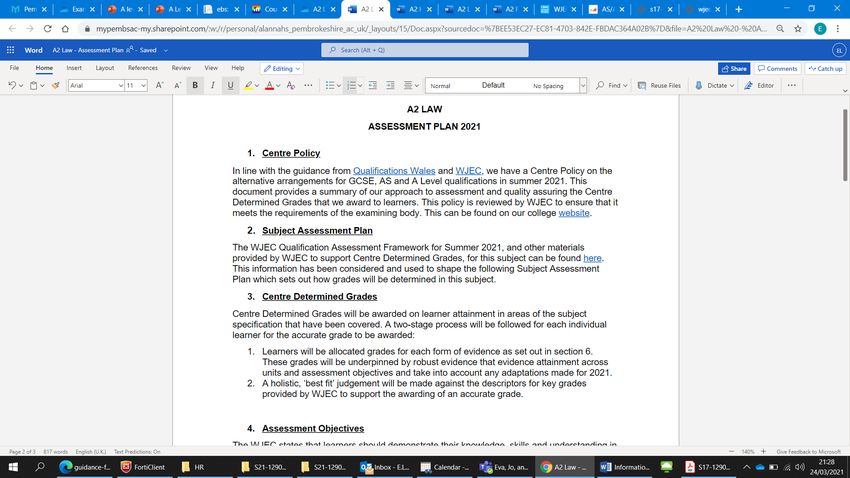Open undo history dropdown arrow

click(x=21, y=86)
